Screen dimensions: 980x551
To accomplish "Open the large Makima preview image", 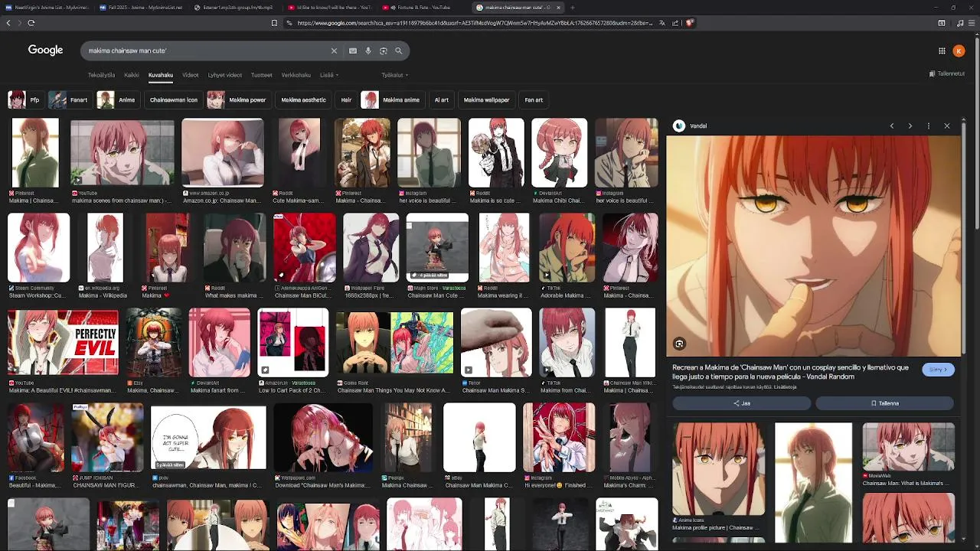I will (x=813, y=246).
